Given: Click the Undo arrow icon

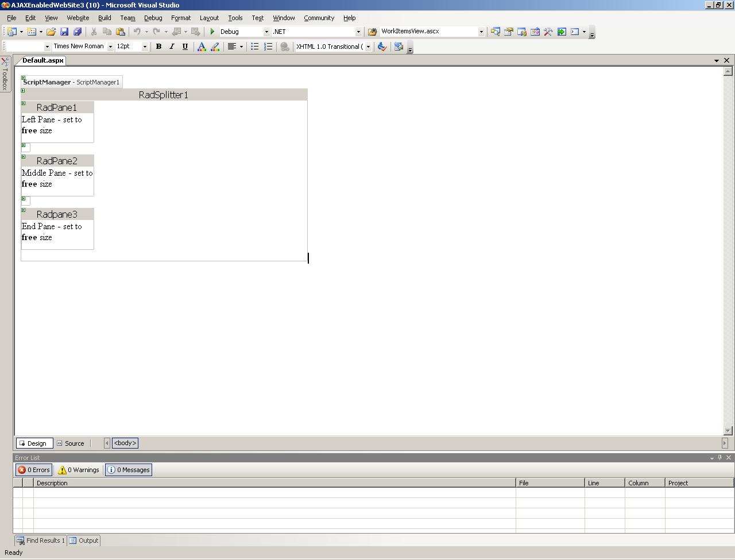Looking at the screenshot, I should pos(137,32).
